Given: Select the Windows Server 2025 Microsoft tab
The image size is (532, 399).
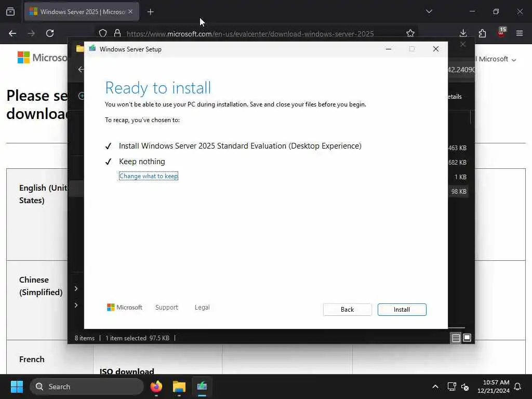Looking at the screenshot, I should click(x=82, y=11).
